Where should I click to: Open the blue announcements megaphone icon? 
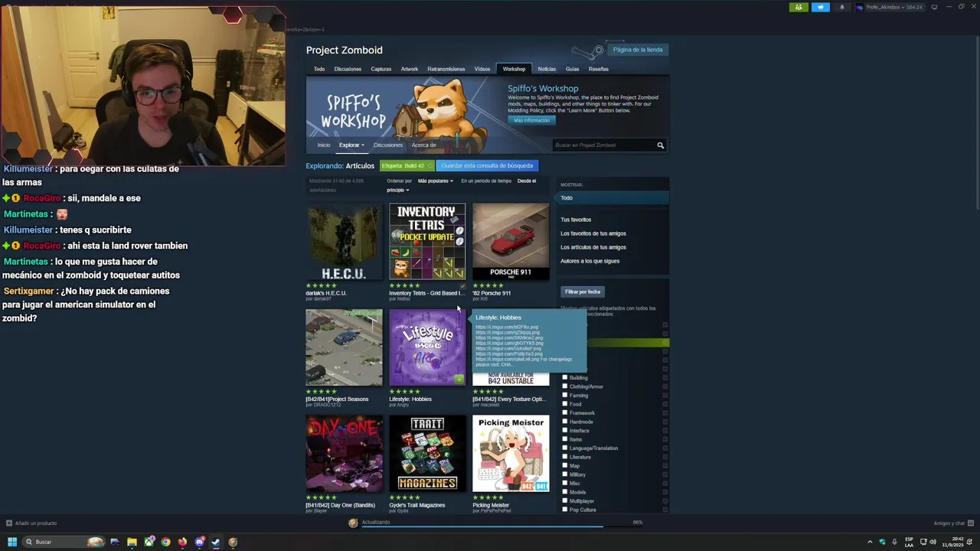[x=821, y=7]
